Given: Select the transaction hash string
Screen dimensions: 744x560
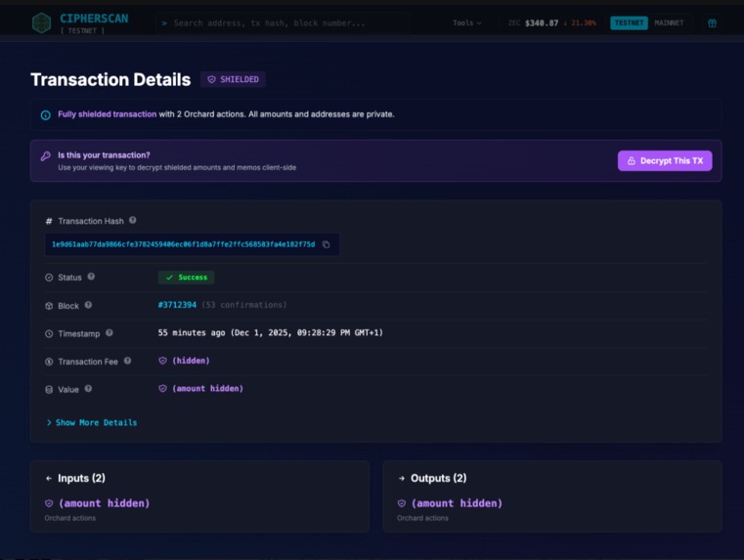Looking at the screenshot, I should click(x=183, y=244).
